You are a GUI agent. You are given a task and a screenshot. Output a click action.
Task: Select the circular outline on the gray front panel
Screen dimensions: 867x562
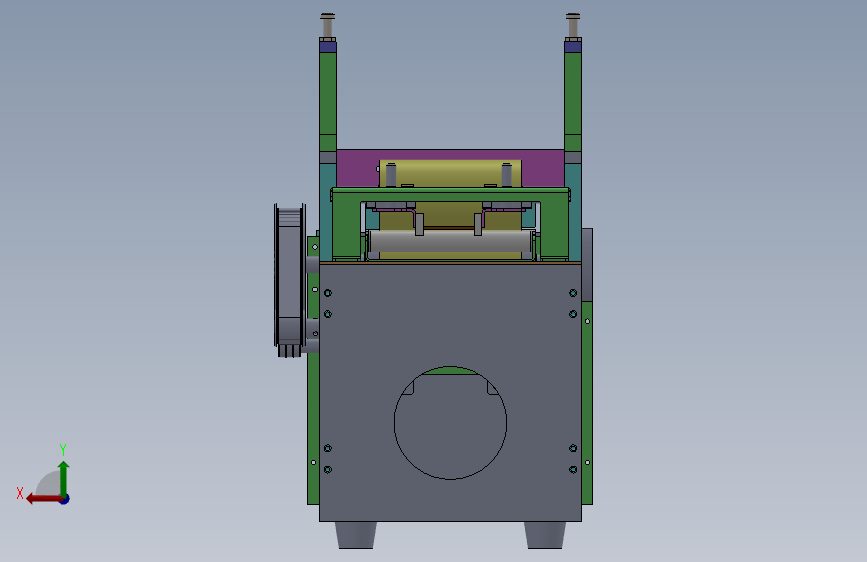(x=450, y=423)
